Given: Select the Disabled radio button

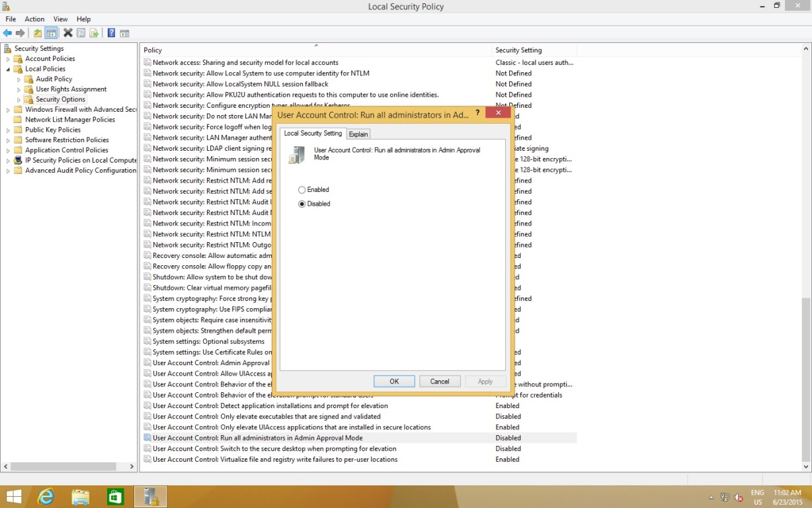Looking at the screenshot, I should [x=302, y=204].
